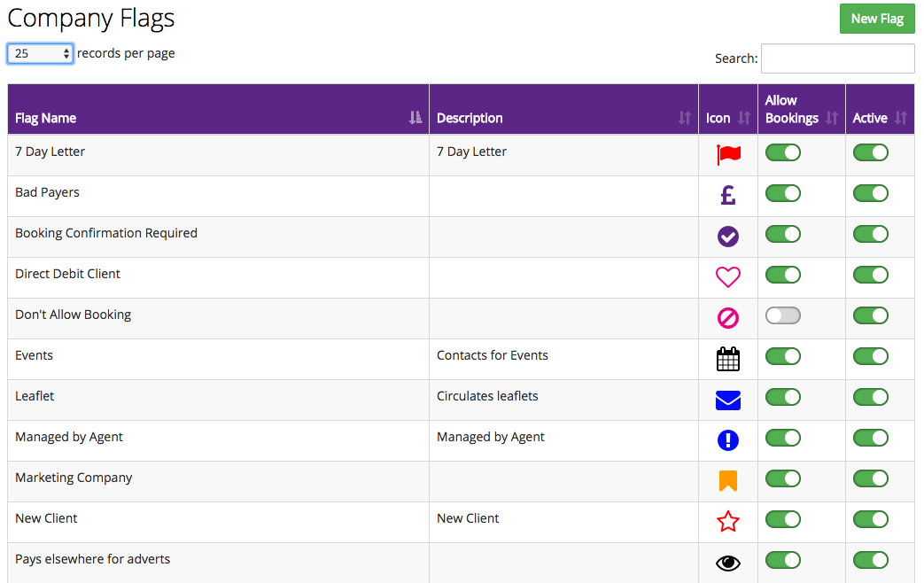The width and height of the screenshot is (924, 583).
Task: Disable the Active toggle for 7 Day Letter
Action: [870, 152]
